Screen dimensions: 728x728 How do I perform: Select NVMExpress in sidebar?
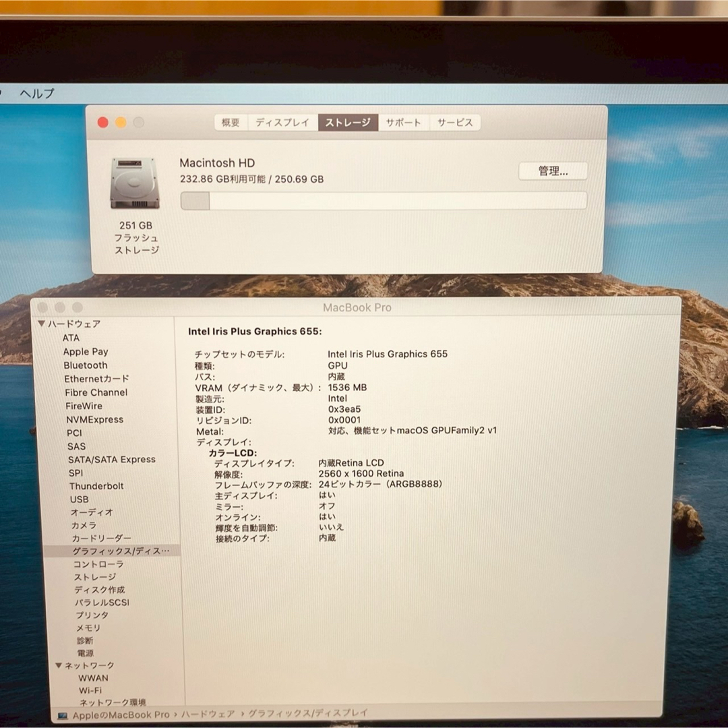(x=95, y=419)
